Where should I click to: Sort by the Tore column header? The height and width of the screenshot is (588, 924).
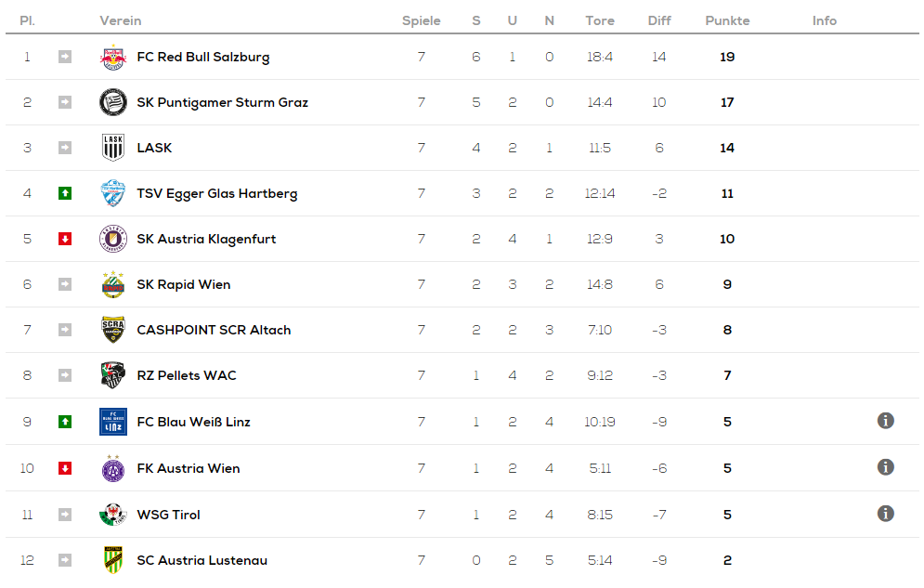[x=600, y=20]
